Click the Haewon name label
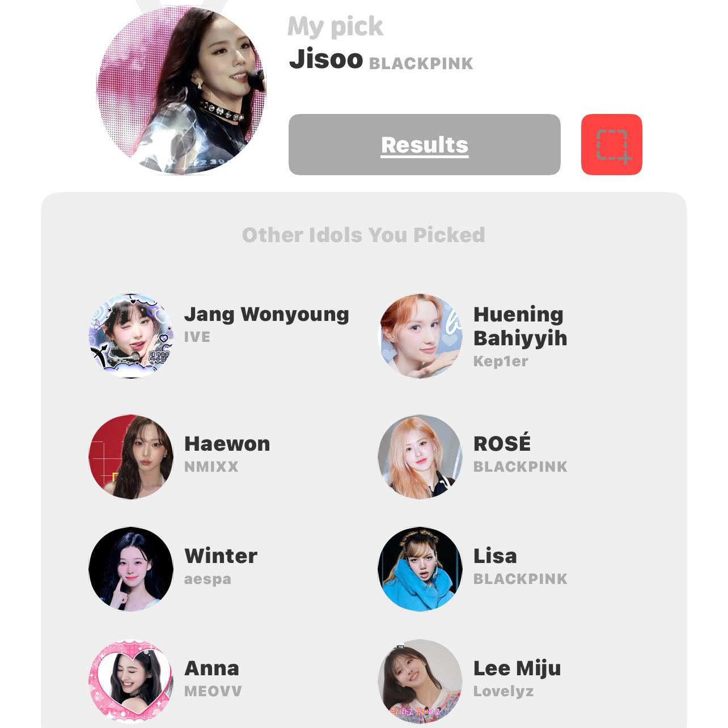The width and height of the screenshot is (728, 728). (227, 443)
